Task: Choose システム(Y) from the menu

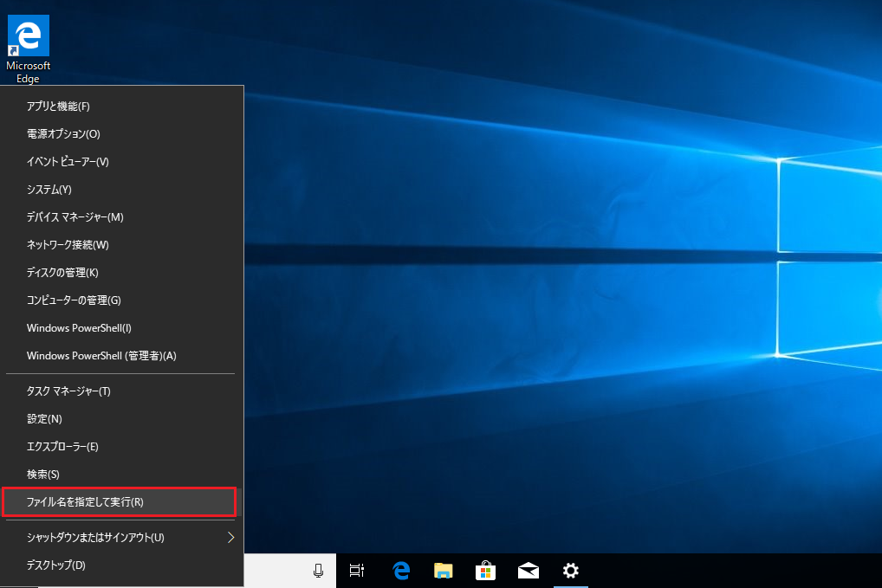Action: pyautogui.click(x=122, y=190)
